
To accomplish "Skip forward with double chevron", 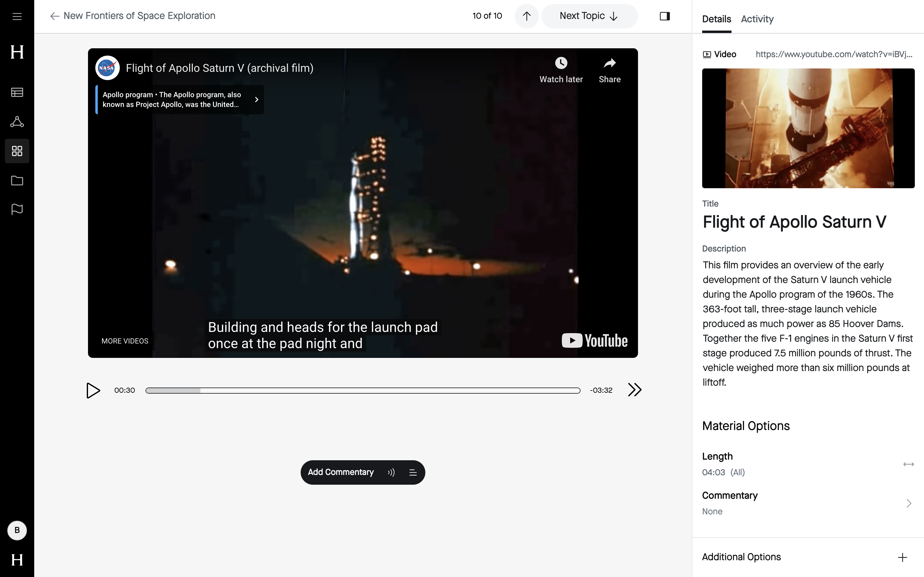I will tap(635, 390).
